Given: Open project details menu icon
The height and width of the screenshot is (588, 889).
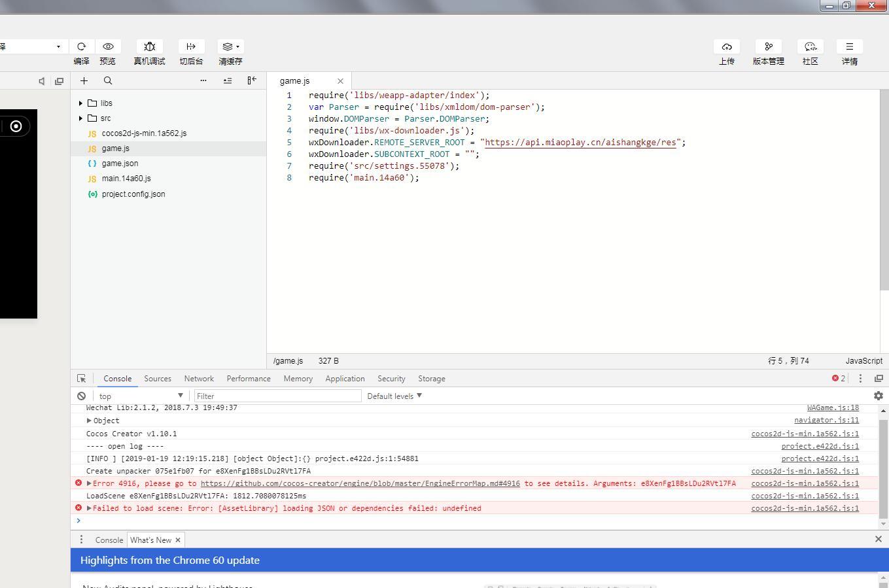Looking at the screenshot, I should point(850,46).
